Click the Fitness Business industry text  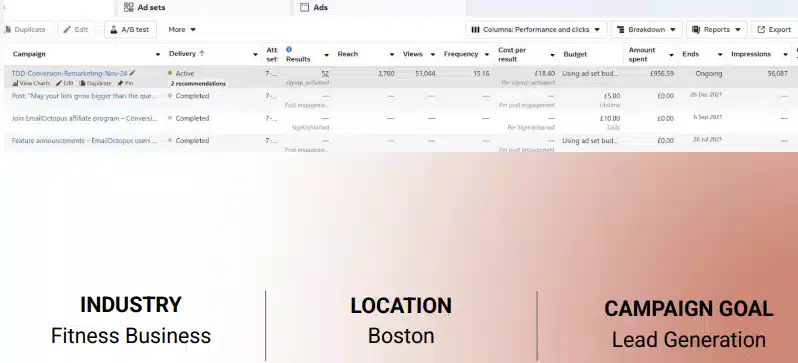(131, 336)
